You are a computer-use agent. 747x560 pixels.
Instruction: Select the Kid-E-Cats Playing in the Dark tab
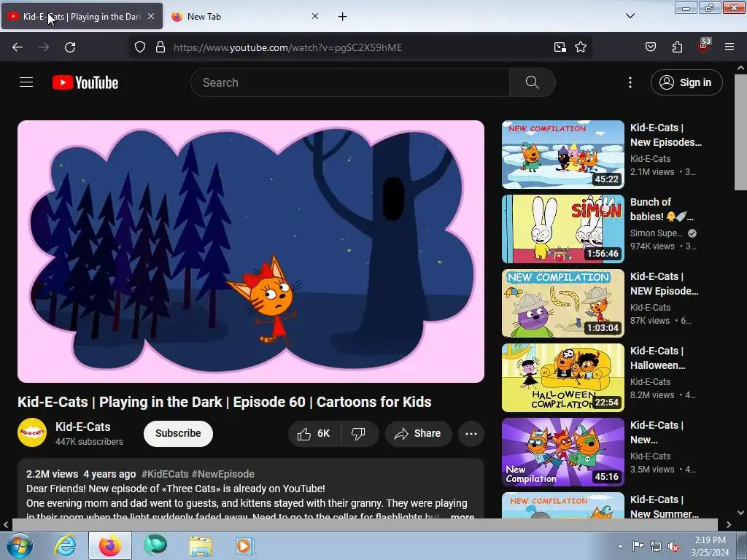[82, 16]
